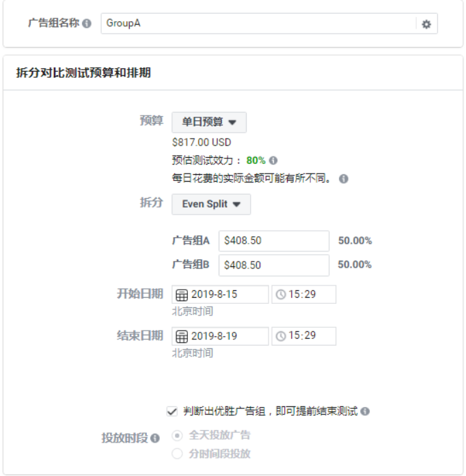Click start time field 15:29

point(304,294)
